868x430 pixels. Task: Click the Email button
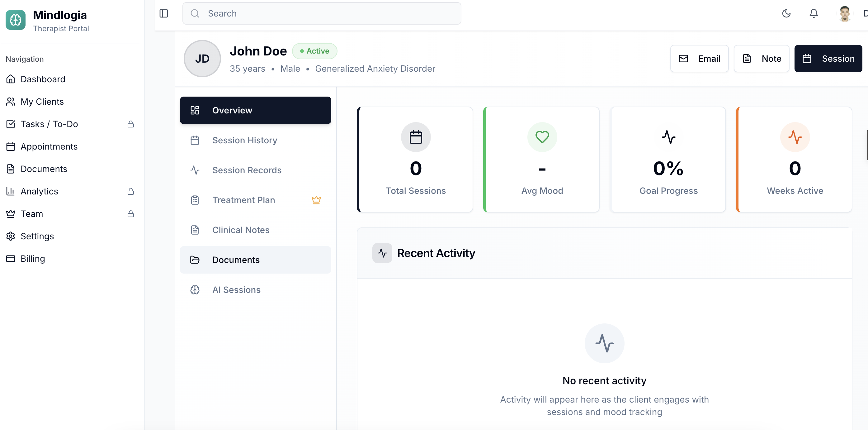click(699, 59)
